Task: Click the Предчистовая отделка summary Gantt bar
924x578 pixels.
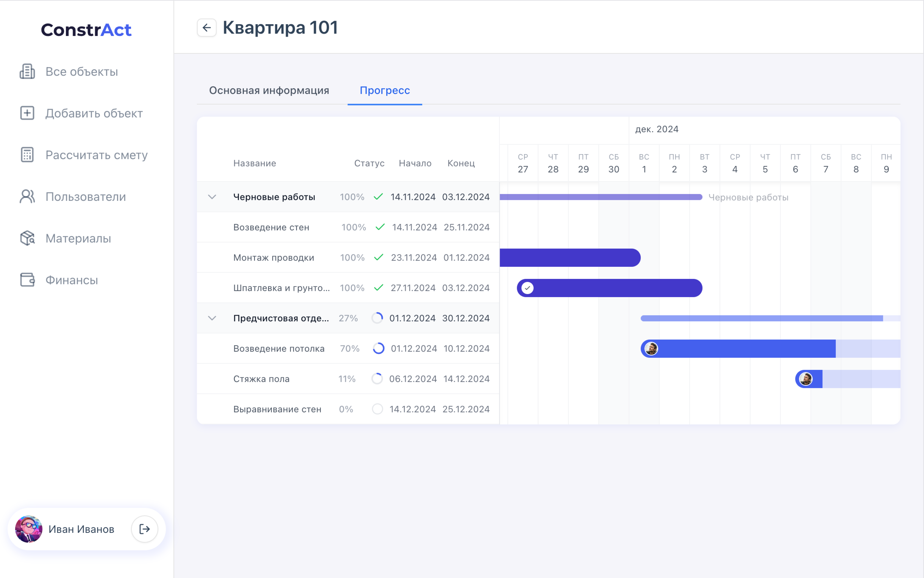Action: [x=770, y=318]
